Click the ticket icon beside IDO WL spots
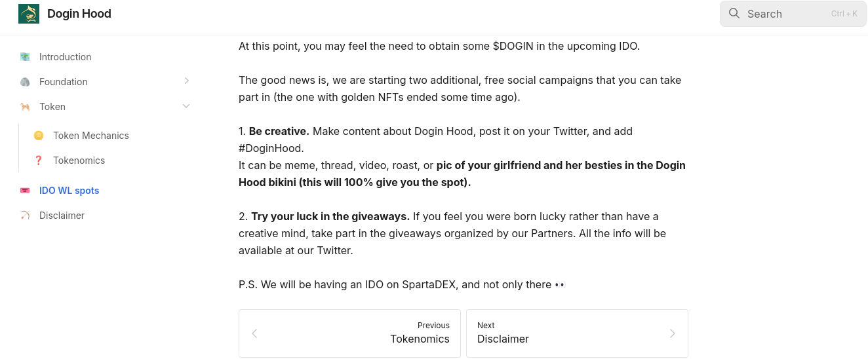868x359 pixels. pos(25,191)
